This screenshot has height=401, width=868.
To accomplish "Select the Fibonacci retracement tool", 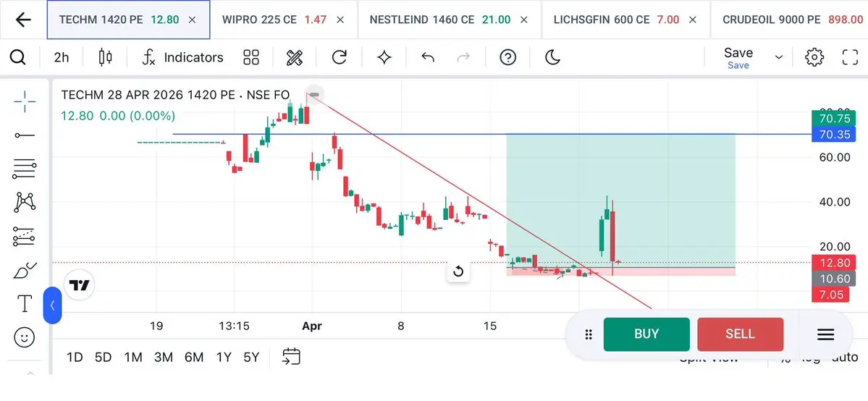I will 25,169.
